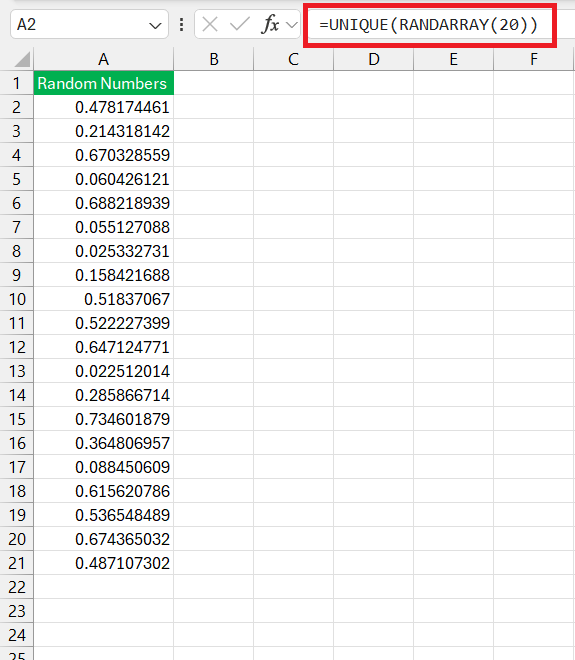Open the Insert Function fx icon
The height and width of the screenshot is (660, 575).
pyautogui.click(x=270, y=24)
